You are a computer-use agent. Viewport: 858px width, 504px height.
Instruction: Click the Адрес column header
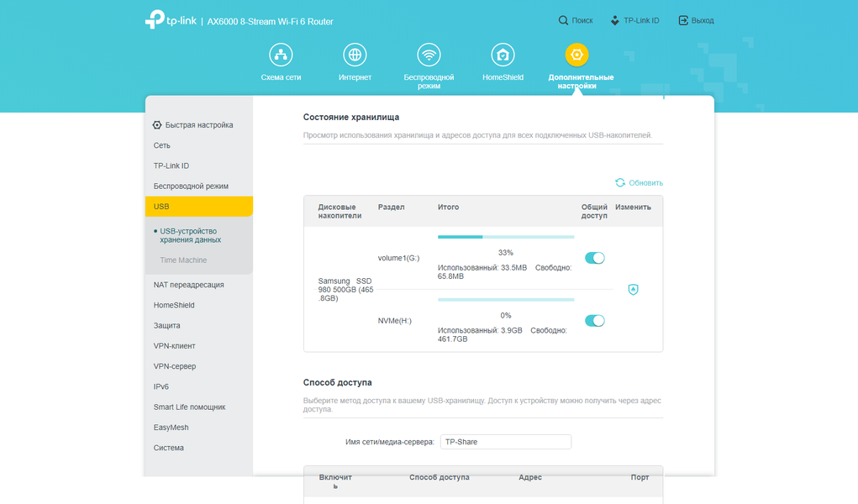point(530,477)
